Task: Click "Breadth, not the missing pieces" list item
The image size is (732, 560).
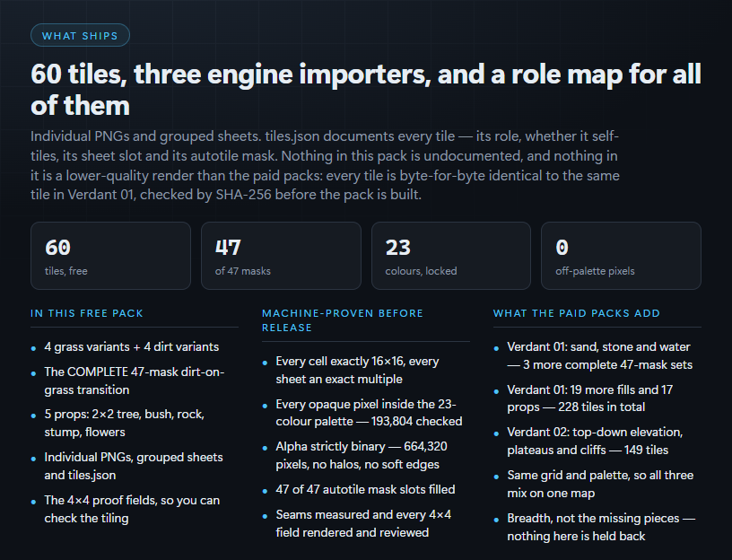Action: click(601, 527)
